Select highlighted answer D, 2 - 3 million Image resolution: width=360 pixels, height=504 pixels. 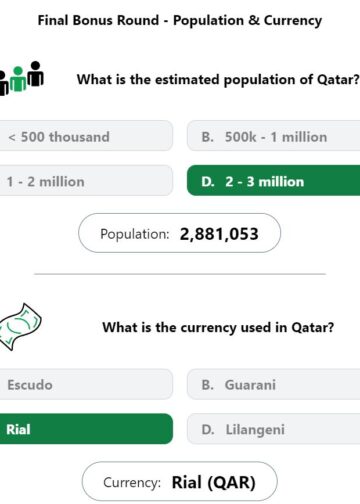coord(273,181)
